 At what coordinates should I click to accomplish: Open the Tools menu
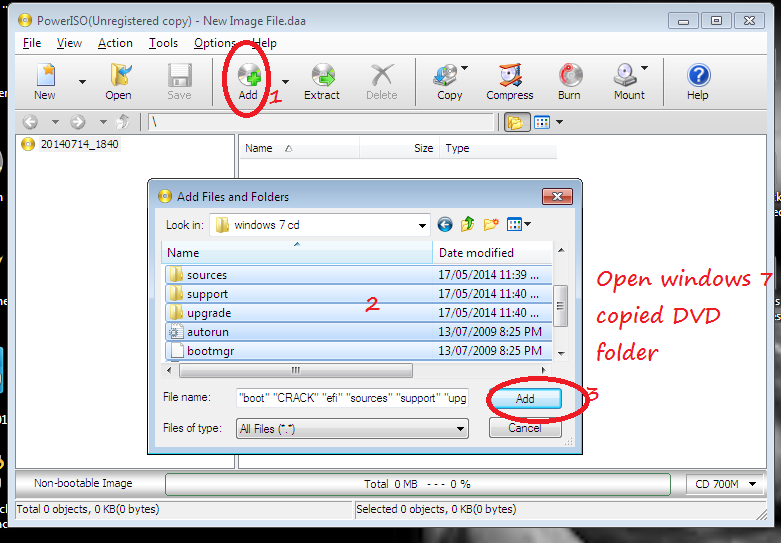pos(163,43)
